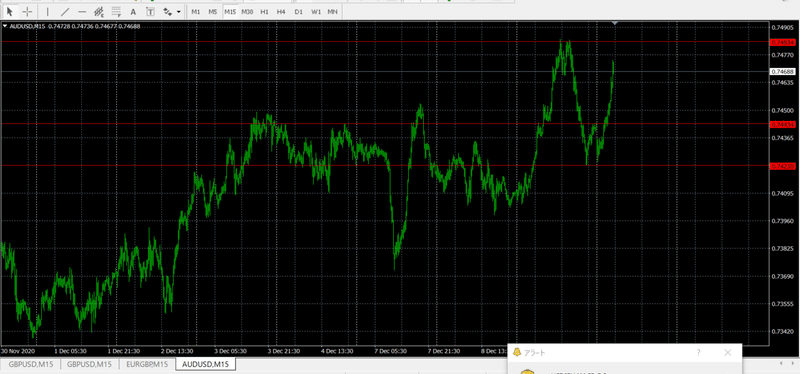Select the AUDUSD,M15 chart tab
Viewport: 800px width, 374px height.
[x=206, y=364]
